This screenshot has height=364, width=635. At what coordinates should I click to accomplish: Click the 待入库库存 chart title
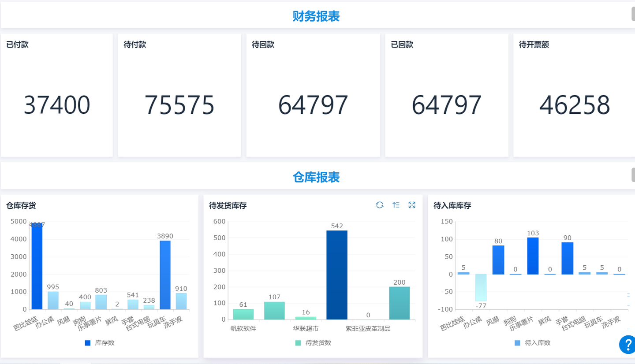pyautogui.click(x=452, y=205)
